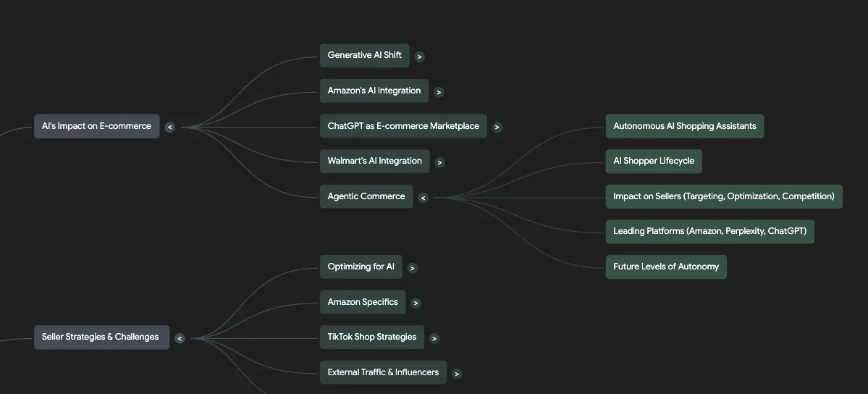Open the Leading Platforms node
The height and width of the screenshot is (394, 868).
click(x=710, y=232)
